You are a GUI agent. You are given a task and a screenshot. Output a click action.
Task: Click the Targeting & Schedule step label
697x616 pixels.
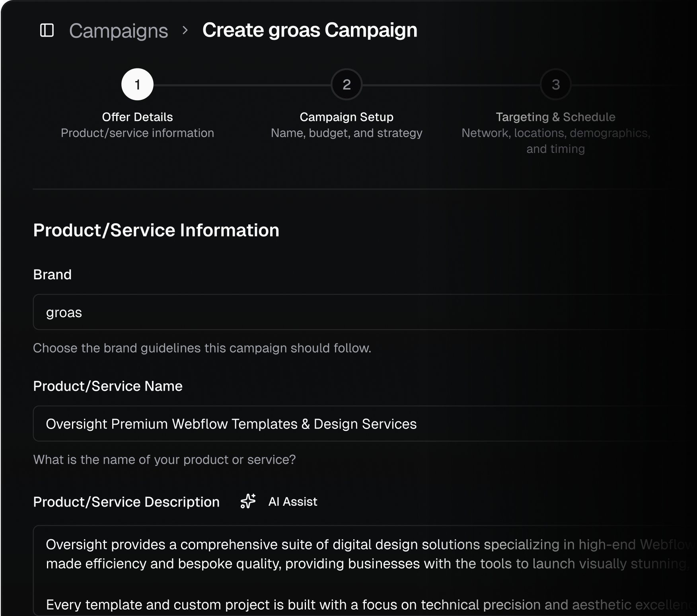pyautogui.click(x=556, y=117)
